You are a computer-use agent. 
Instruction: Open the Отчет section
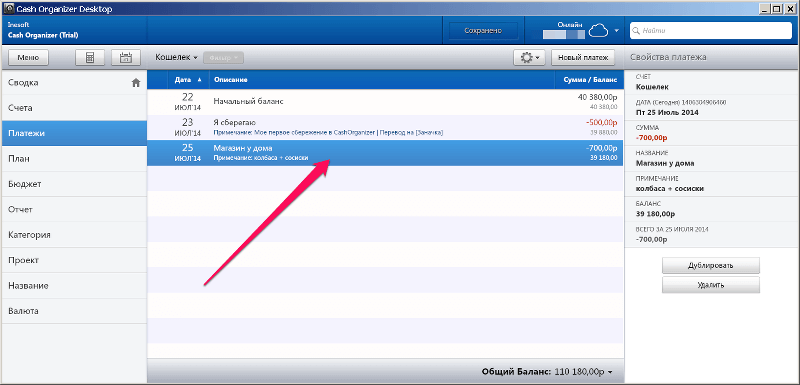tap(74, 210)
